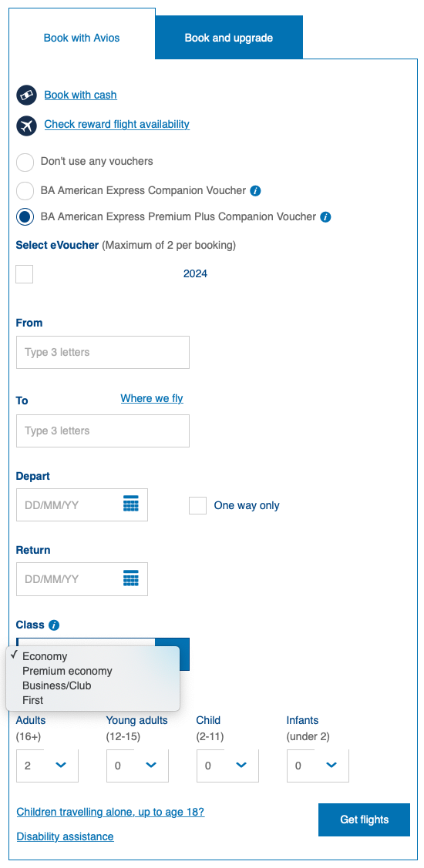Select Don't use any vouchers radio button
The height and width of the screenshot is (868, 424).
[25, 163]
